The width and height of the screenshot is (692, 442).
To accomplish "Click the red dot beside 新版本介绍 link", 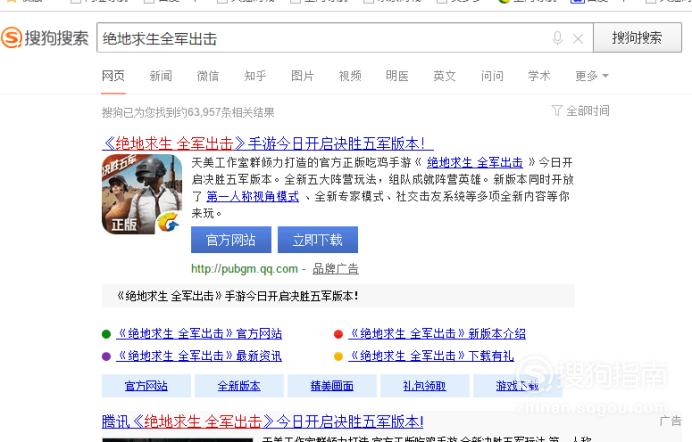I will coord(338,334).
